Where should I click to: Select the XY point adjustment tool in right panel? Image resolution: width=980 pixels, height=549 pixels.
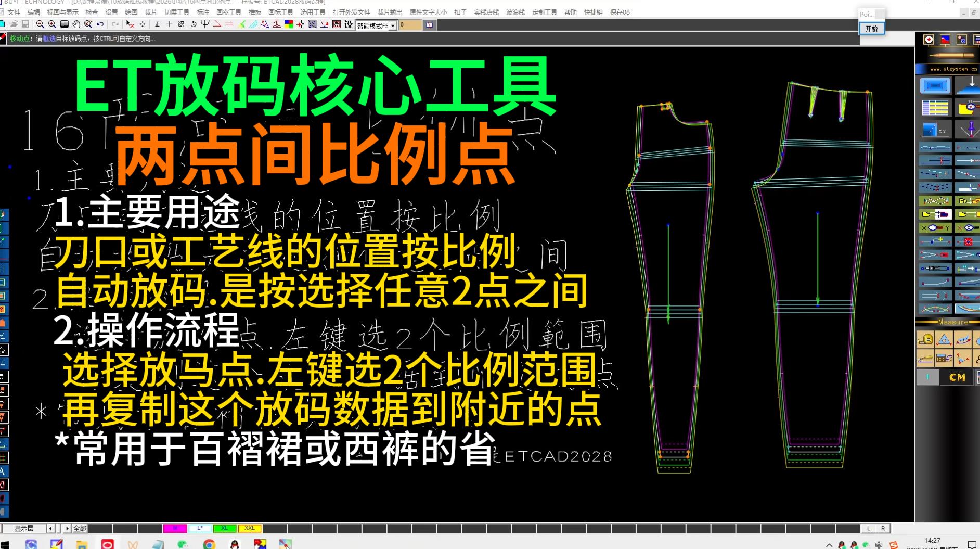pos(934,130)
